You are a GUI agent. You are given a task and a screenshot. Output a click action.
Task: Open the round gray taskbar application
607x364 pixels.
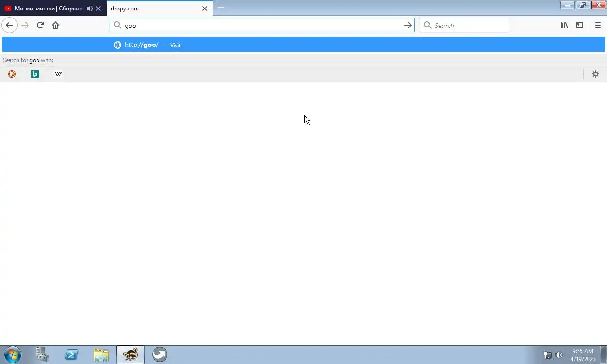(x=160, y=355)
